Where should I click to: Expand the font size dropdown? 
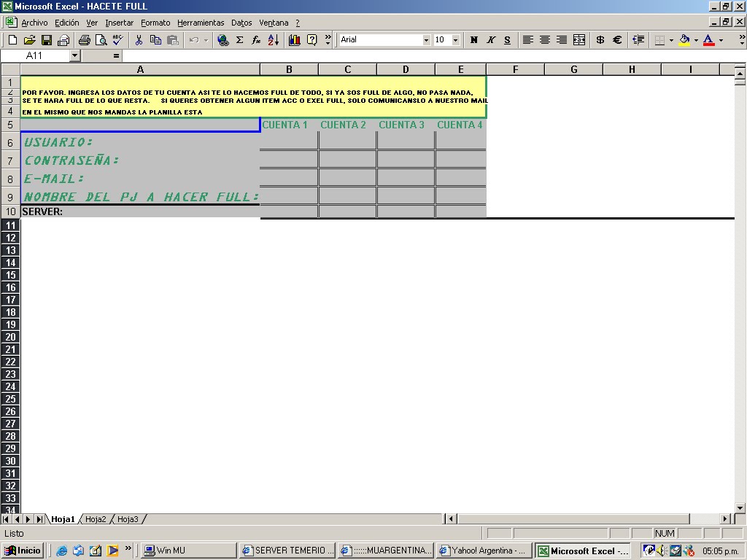coord(455,40)
